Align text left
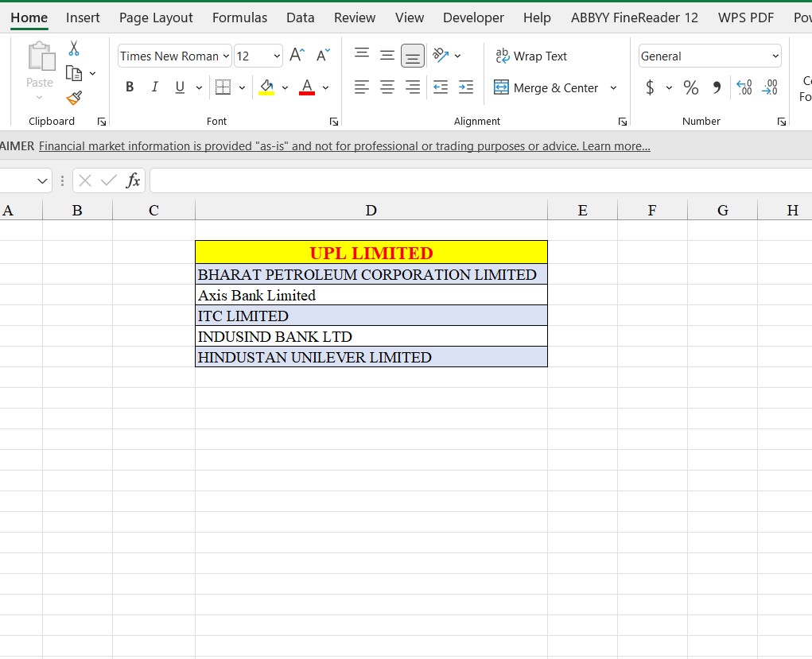 tap(362, 87)
